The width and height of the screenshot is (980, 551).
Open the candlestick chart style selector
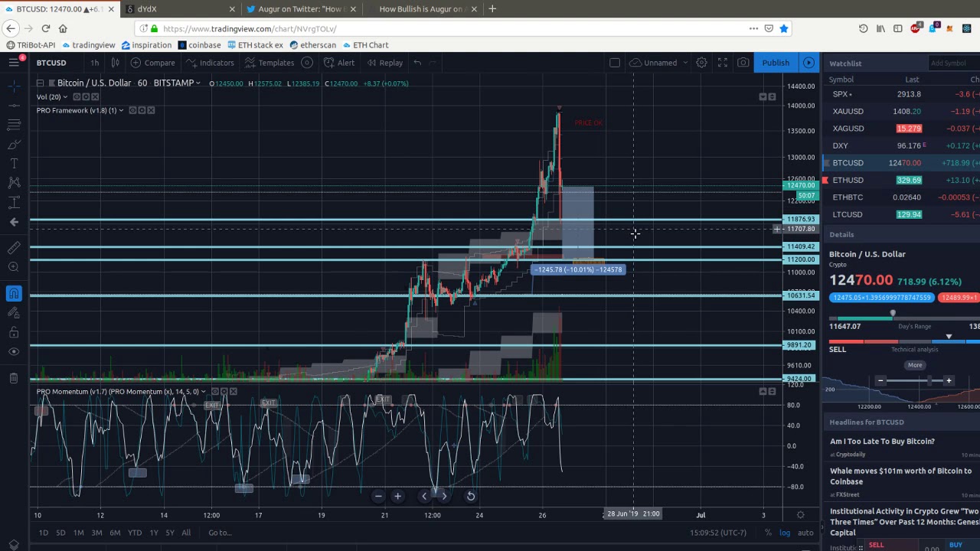pyautogui.click(x=115, y=63)
